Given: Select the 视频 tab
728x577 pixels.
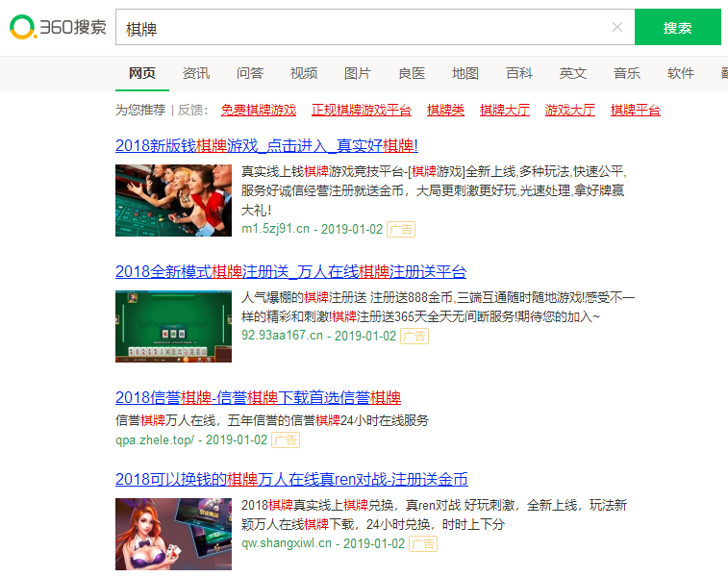Looking at the screenshot, I should click(x=304, y=73).
